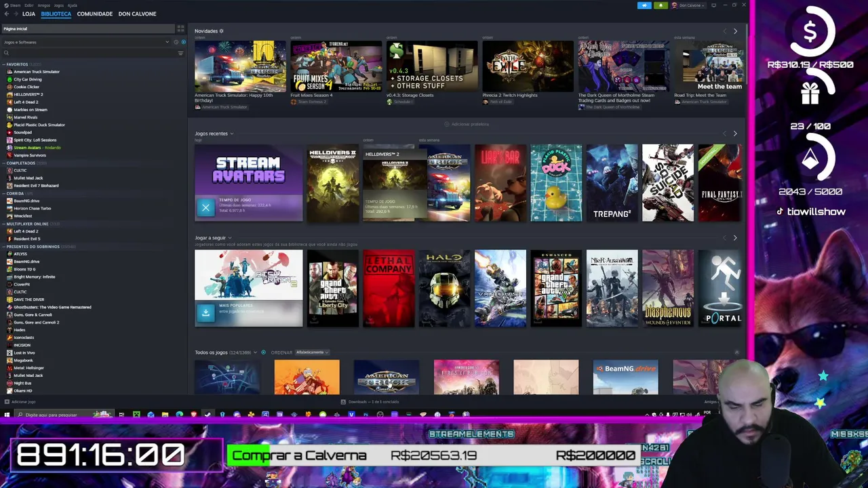
Task: Open Storage Closets update news thumbnail
Action: (x=432, y=66)
